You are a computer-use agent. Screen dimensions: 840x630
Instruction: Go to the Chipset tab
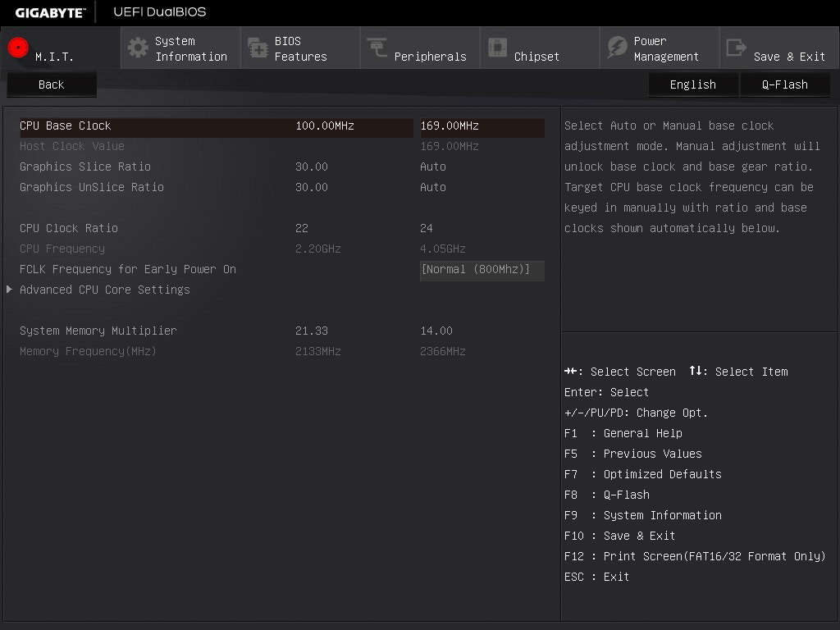[540, 48]
